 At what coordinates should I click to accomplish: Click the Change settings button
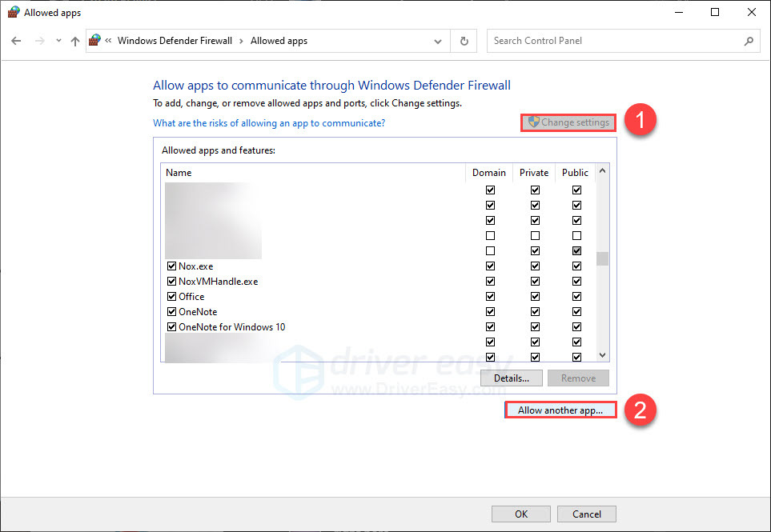(568, 122)
